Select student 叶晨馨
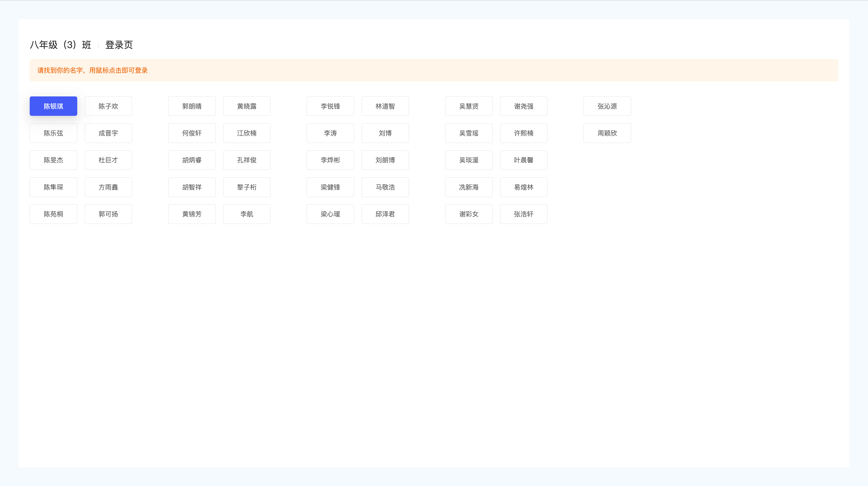 point(524,160)
